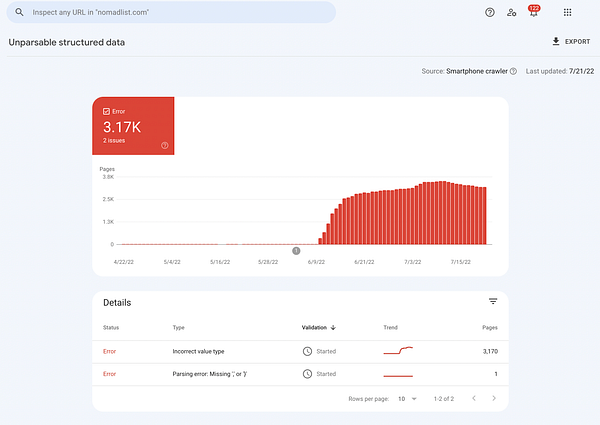Open the notifications bell with 122 badge

tap(534, 13)
